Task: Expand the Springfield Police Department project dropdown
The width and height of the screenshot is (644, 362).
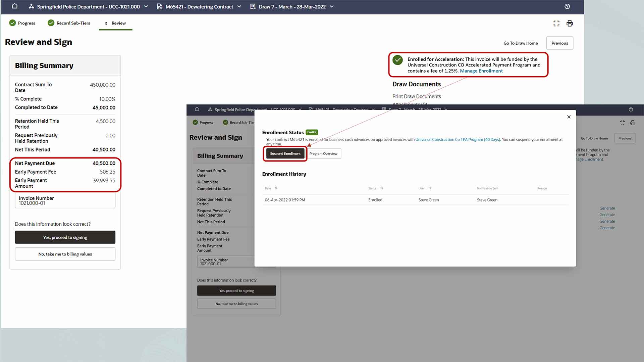Action: (x=146, y=7)
